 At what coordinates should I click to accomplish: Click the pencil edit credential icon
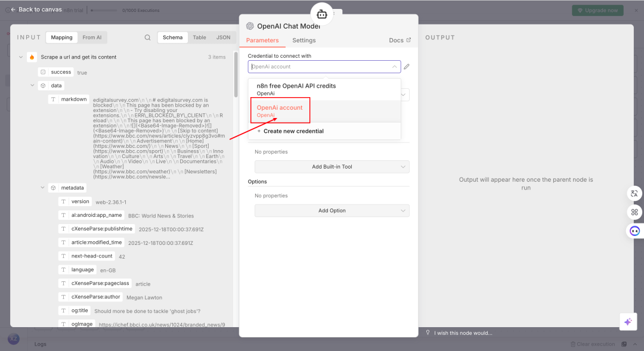tap(407, 67)
